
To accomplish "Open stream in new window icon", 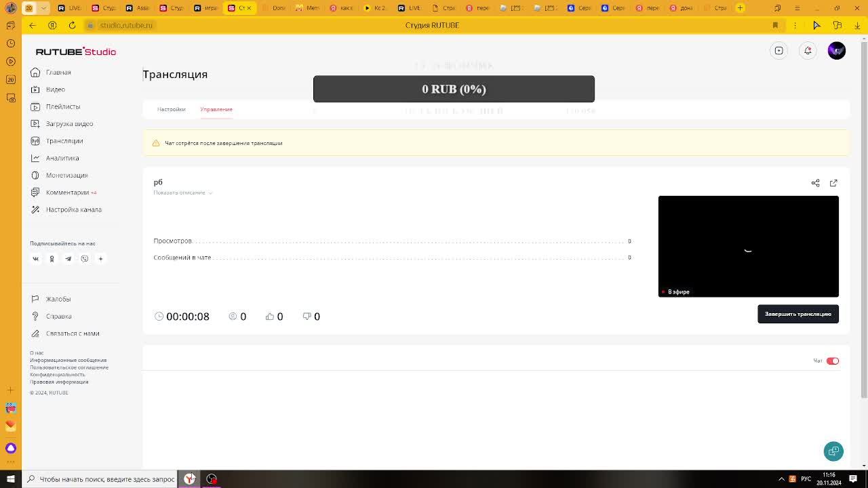I will 833,183.
